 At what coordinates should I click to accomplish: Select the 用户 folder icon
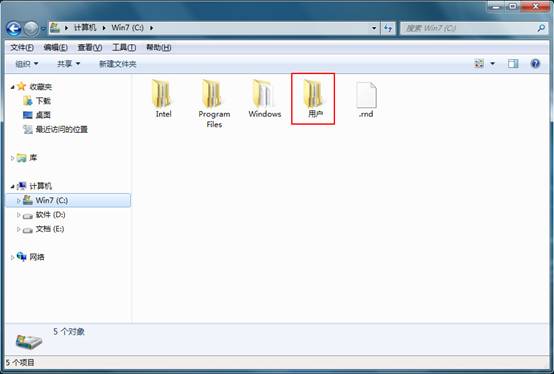pos(313,94)
